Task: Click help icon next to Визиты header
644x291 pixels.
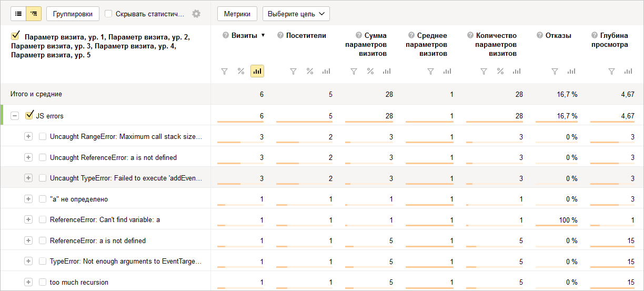Action: click(226, 36)
